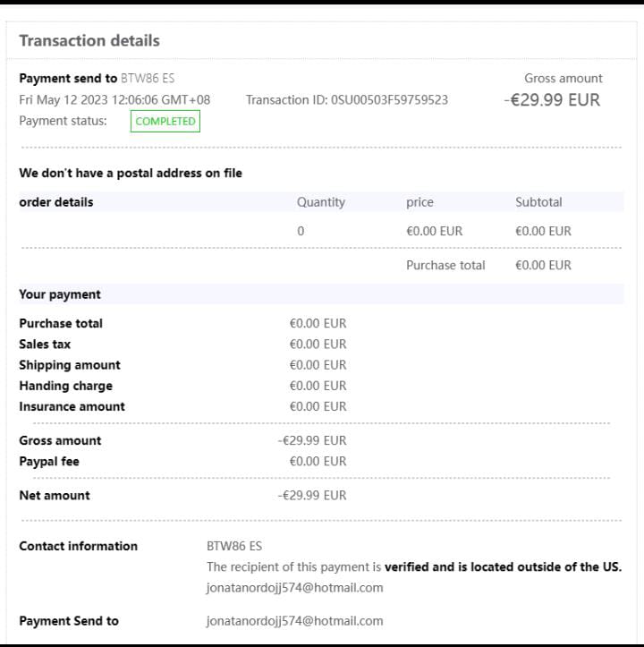The image size is (644, 647).
Task: Click the order details header label
Action: click(56, 202)
